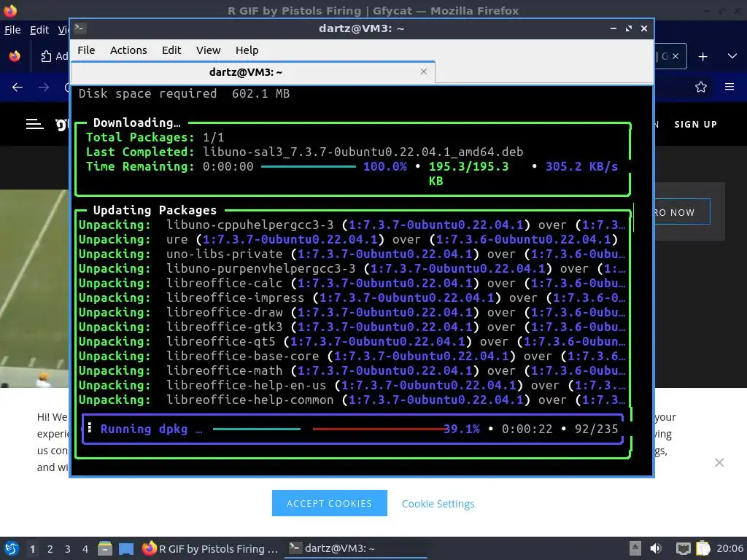Open a new Firefox tab with plus
The image size is (747, 560).
coord(703,57)
